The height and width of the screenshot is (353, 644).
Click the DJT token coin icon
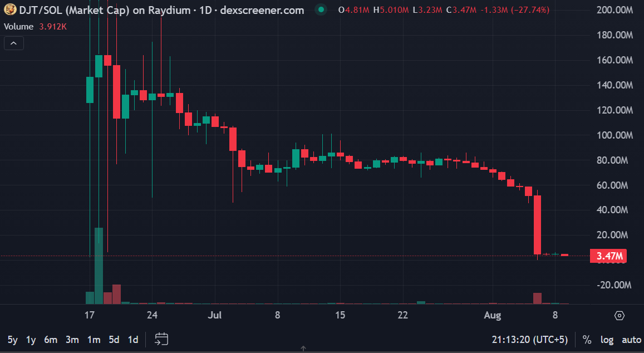[10, 9]
